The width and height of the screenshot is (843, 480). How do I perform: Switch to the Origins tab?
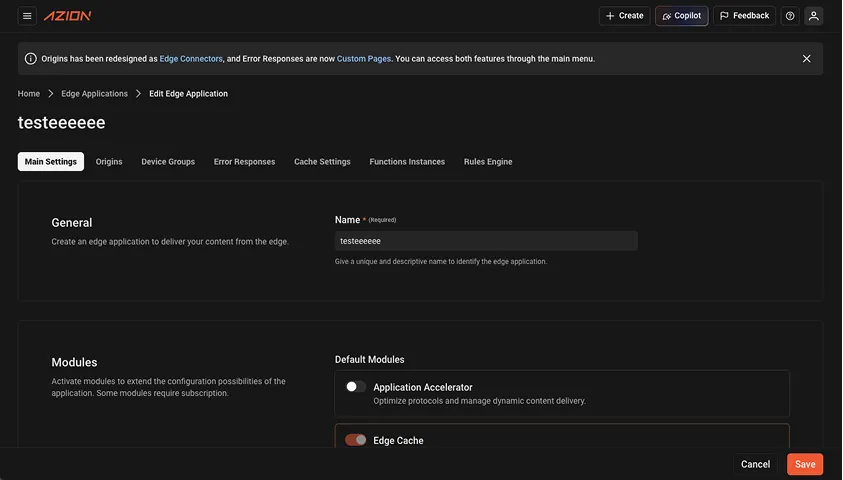tap(109, 162)
